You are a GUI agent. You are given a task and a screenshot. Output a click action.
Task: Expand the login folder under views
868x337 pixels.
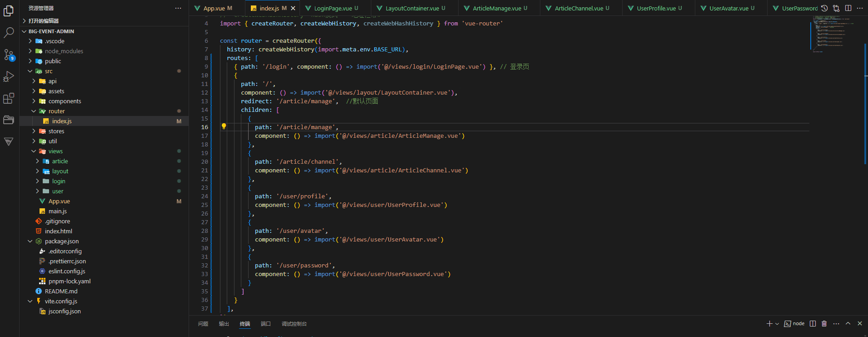pos(104,181)
